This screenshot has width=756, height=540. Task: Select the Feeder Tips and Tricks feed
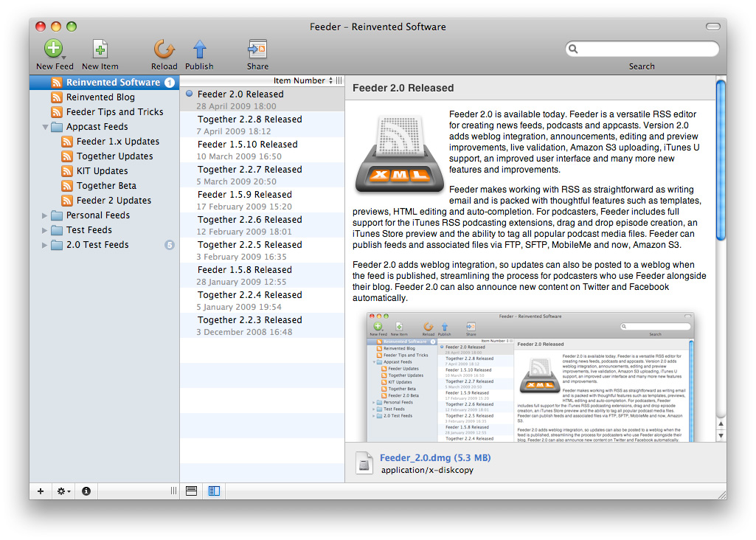tap(104, 112)
